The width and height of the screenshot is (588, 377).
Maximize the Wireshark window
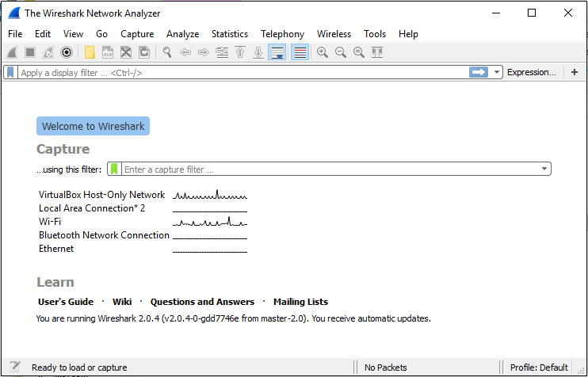pos(532,13)
